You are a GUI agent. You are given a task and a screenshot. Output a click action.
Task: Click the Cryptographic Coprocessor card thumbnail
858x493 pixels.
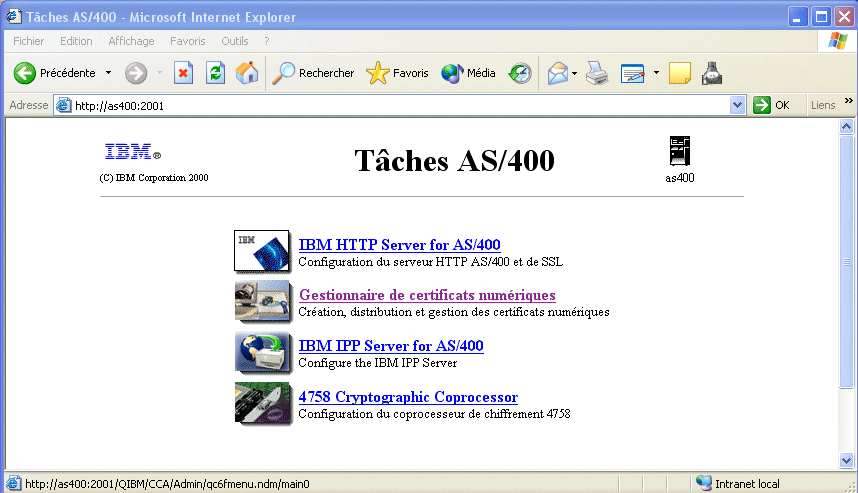point(263,404)
